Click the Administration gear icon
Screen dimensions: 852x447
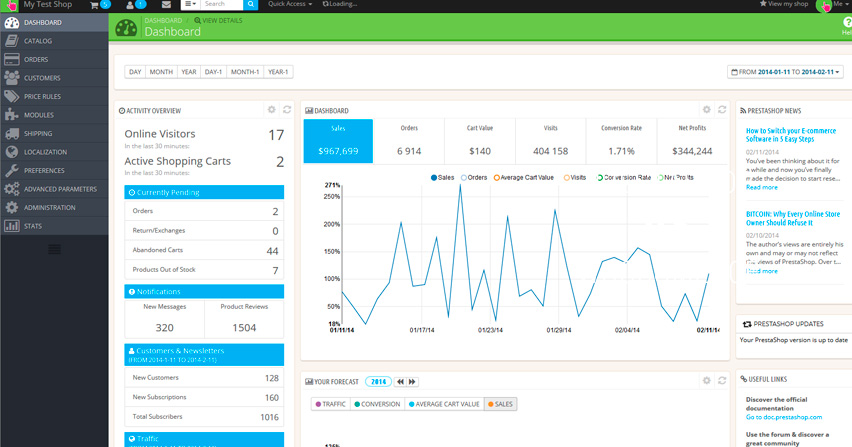[x=11, y=207]
